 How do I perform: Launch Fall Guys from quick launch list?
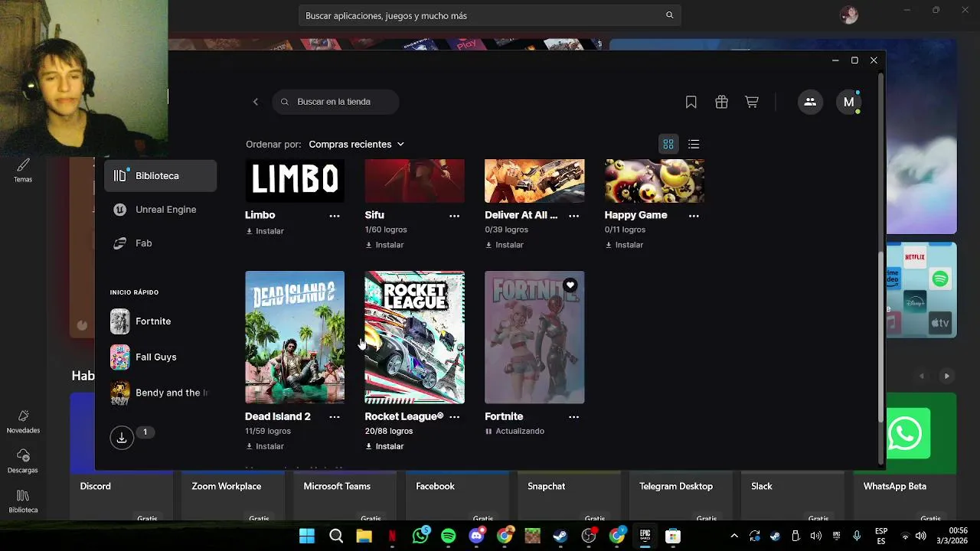[x=160, y=357]
